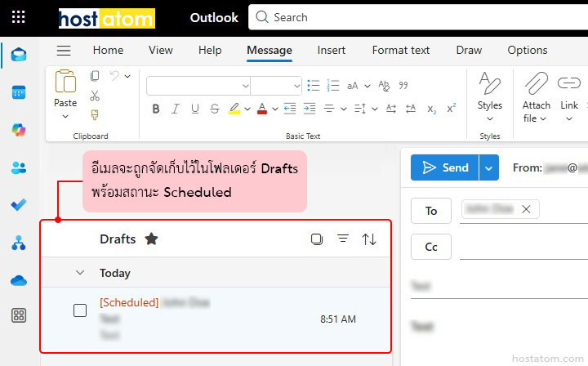This screenshot has height=366, width=588.
Task: Open the font name dropdown
Action: pos(246,86)
